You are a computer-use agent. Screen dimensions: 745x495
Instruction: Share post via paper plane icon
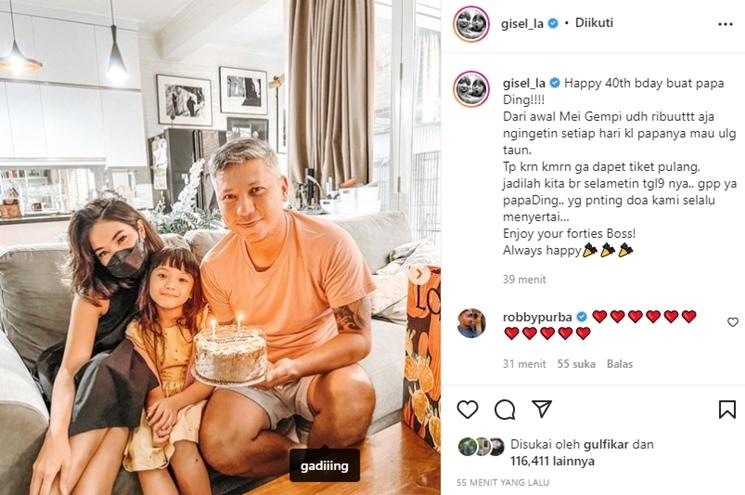(x=542, y=409)
